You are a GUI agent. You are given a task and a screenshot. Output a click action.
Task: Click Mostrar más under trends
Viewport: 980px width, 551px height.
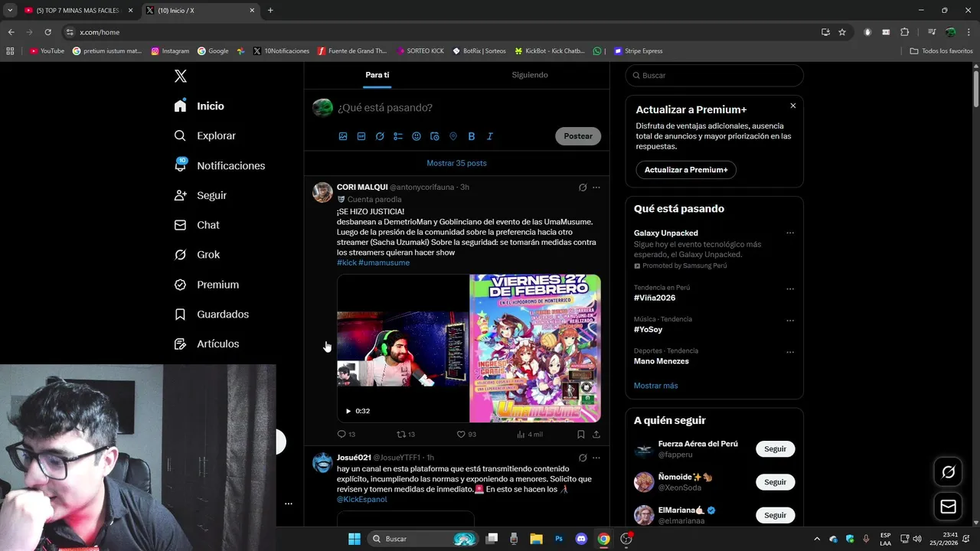(656, 386)
